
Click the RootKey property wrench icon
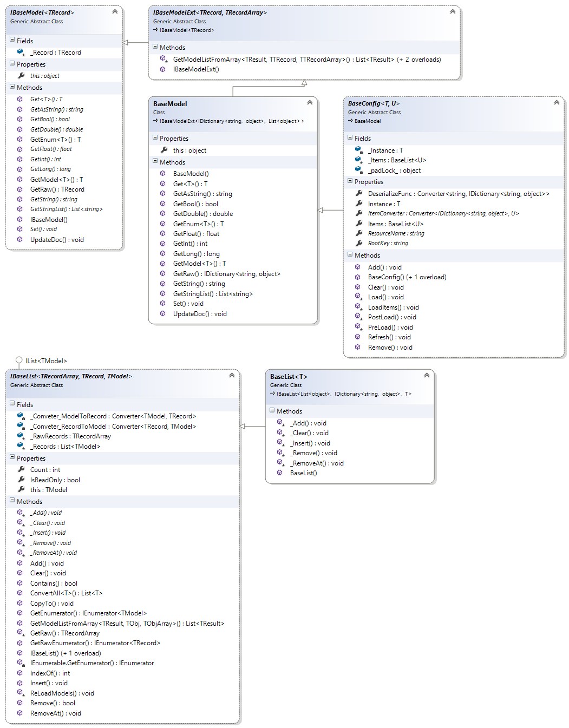359,243
